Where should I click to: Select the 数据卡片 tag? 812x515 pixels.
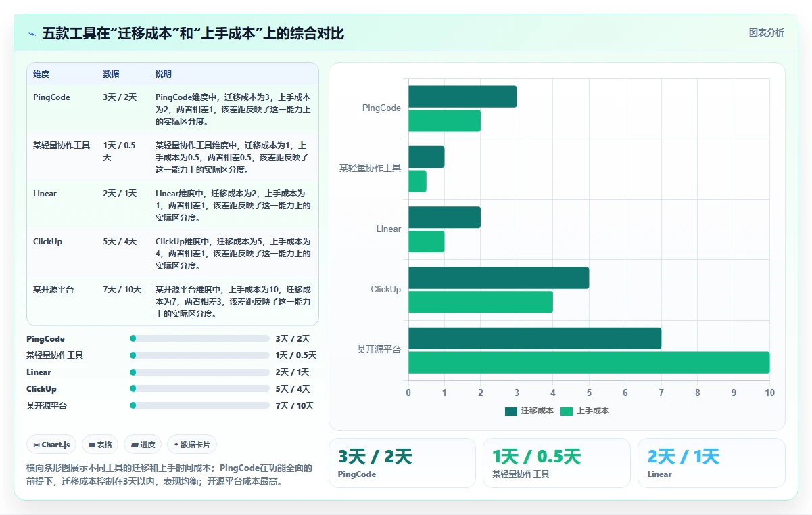pos(192,445)
